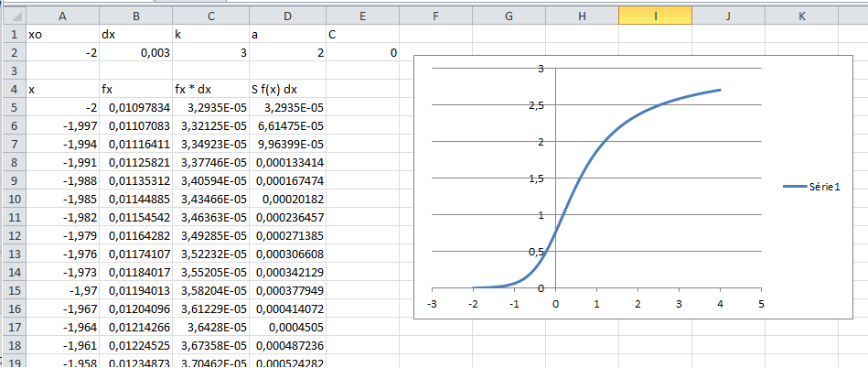Select cell B2 with value 0,003
Screen dimensions: 868x368
[135, 53]
